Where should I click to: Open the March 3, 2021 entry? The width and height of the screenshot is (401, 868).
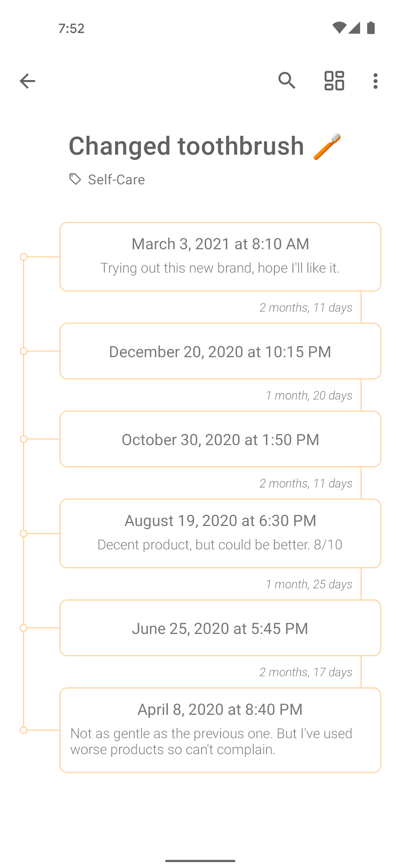[220, 256]
